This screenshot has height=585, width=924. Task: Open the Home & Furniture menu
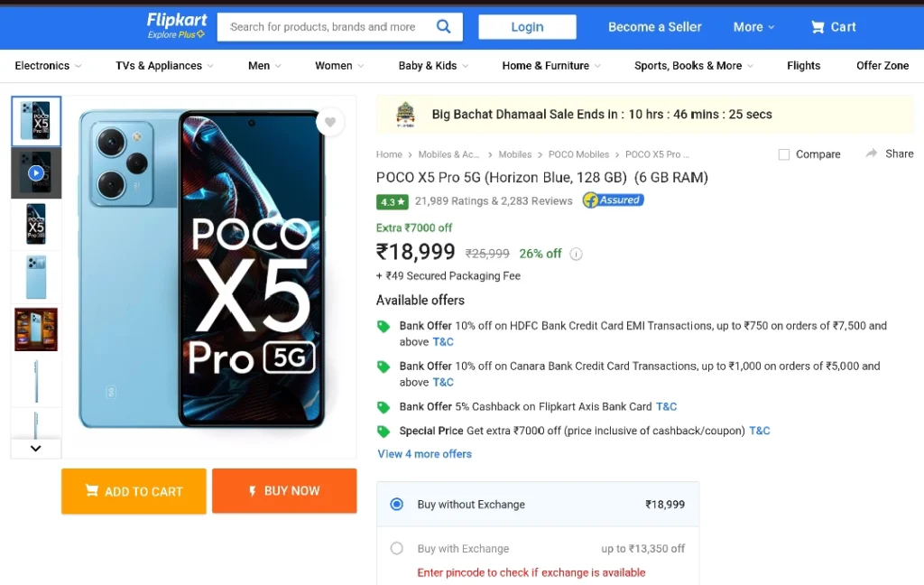(x=551, y=66)
